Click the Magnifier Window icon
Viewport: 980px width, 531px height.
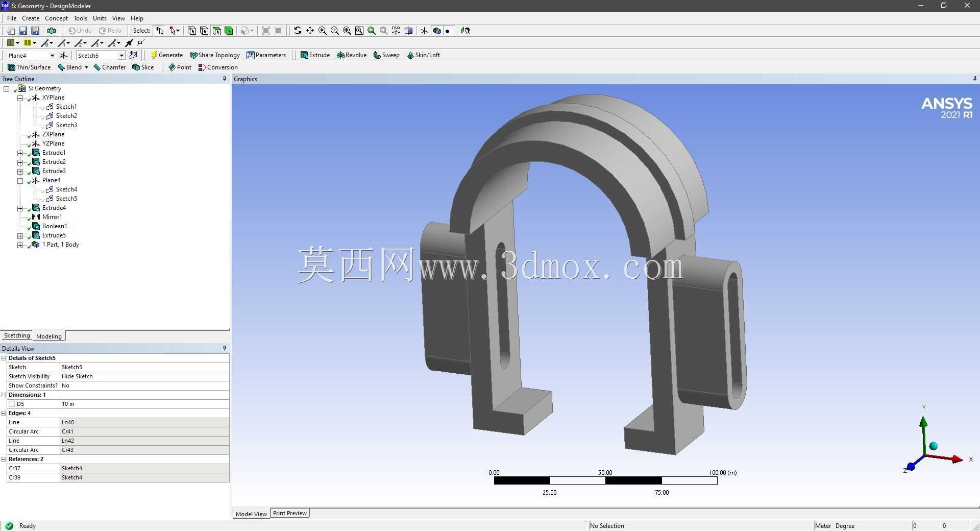[x=359, y=31]
